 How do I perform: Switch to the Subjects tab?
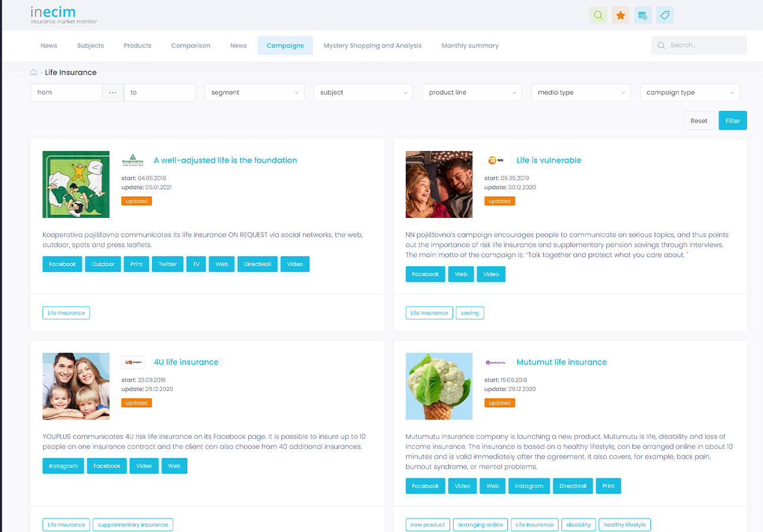pyautogui.click(x=90, y=45)
